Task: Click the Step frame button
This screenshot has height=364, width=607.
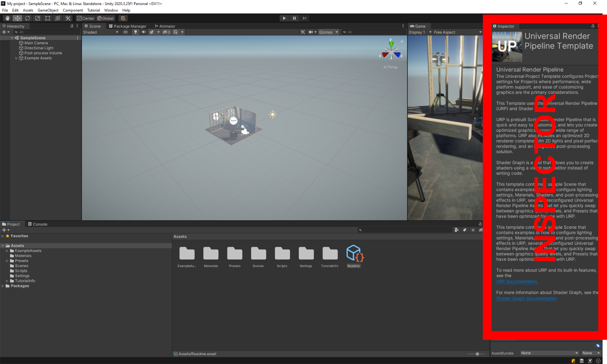Action: click(304, 18)
